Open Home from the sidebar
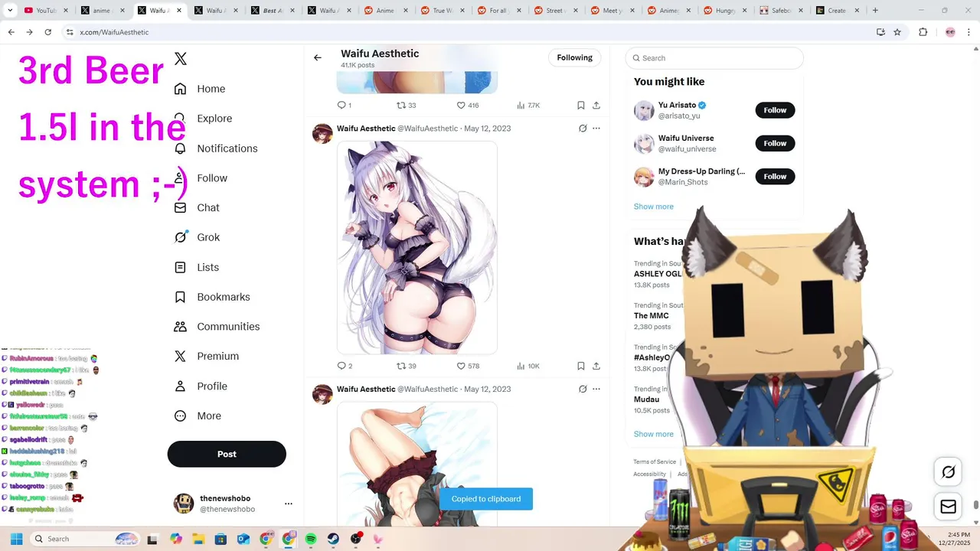Screen dimensions: 980x551 tap(200, 89)
